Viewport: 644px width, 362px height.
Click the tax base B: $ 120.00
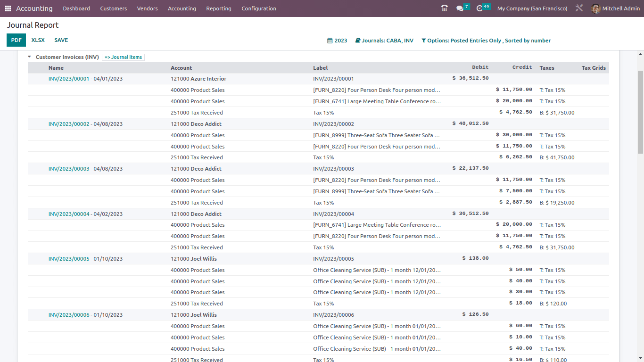553,304
